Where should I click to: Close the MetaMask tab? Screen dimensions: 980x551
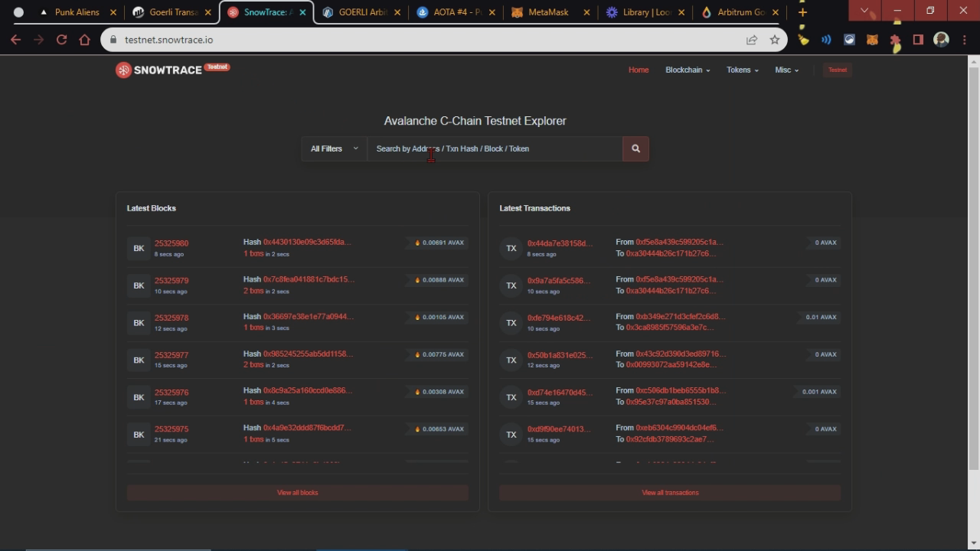point(586,12)
